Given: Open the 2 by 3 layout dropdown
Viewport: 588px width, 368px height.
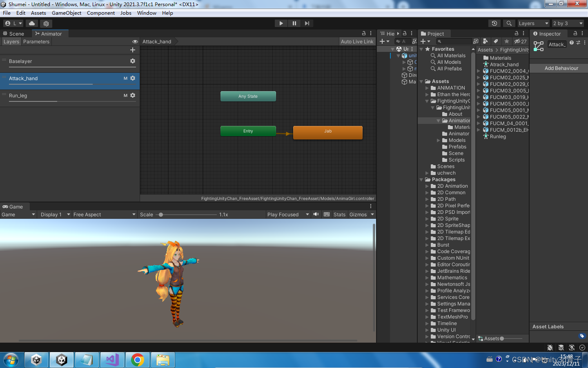Looking at the screenshot, I should tap(568, 23).
